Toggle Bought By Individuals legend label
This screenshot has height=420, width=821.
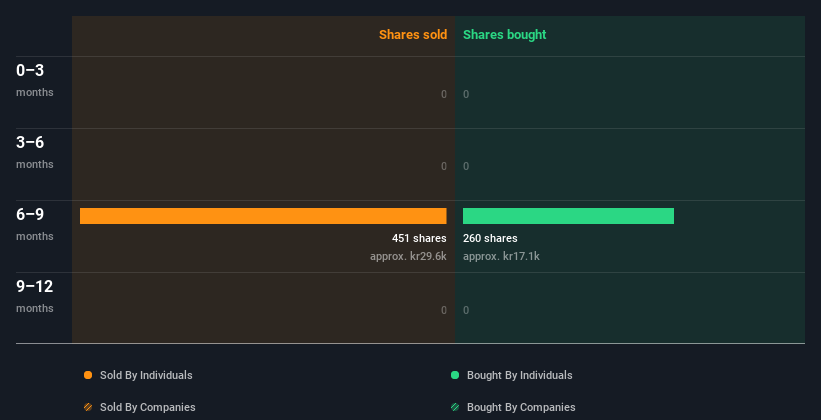pyautogui.click(x=519, y=375)
